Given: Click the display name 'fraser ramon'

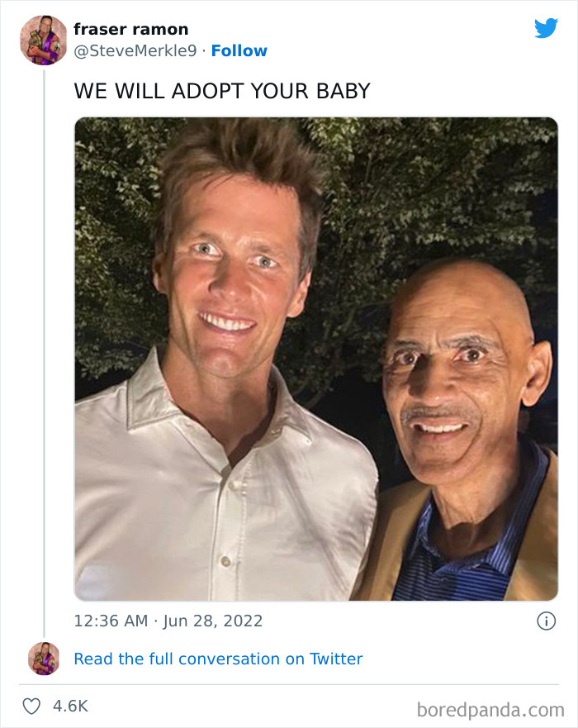Looking at the screenshot, I should click(130, 28).
